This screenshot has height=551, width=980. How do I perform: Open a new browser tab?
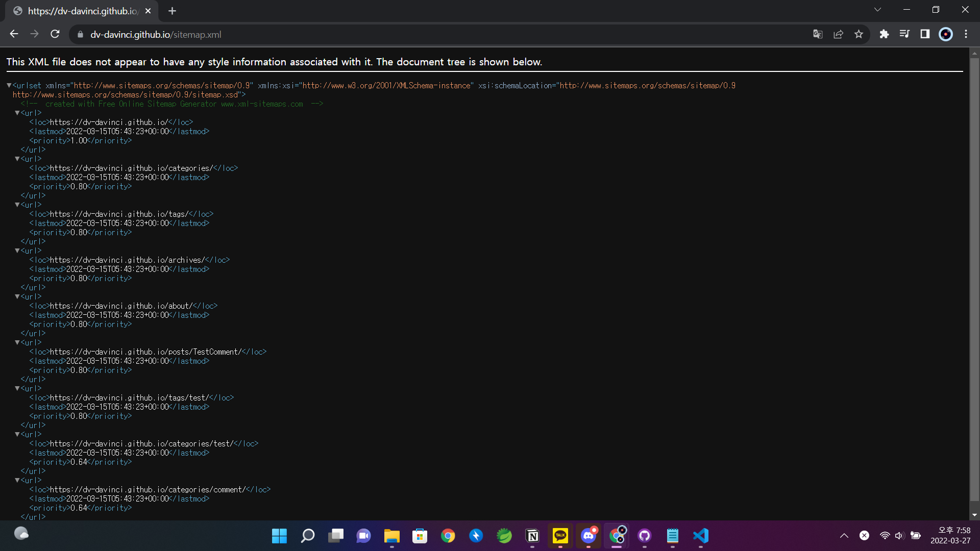(x=172, y=11)
